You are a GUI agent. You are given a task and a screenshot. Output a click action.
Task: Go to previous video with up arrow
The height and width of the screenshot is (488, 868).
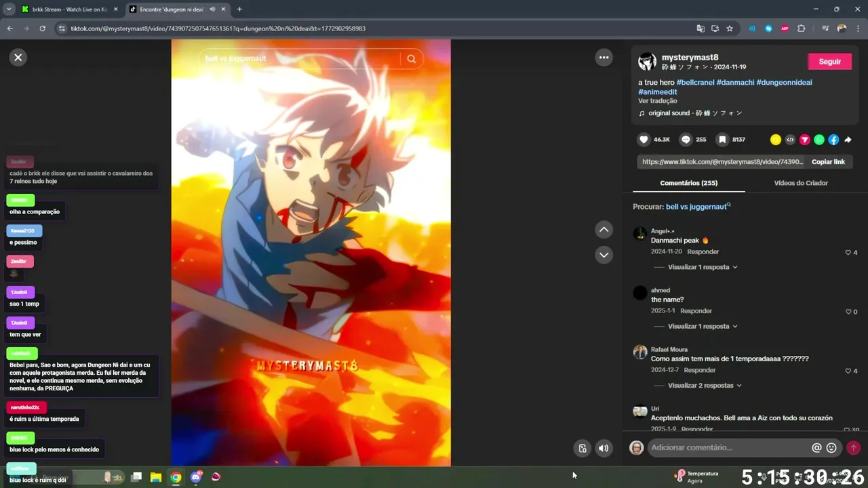click(604, 230)
